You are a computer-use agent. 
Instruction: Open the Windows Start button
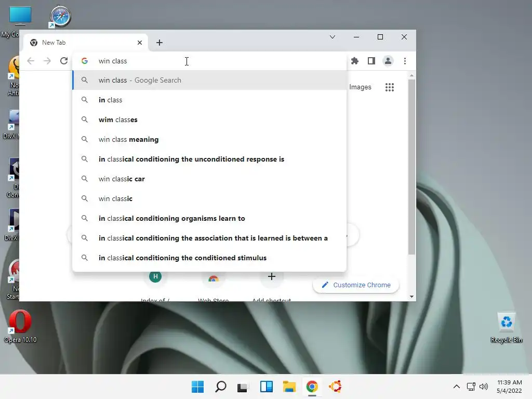click(x=197, y=387)
